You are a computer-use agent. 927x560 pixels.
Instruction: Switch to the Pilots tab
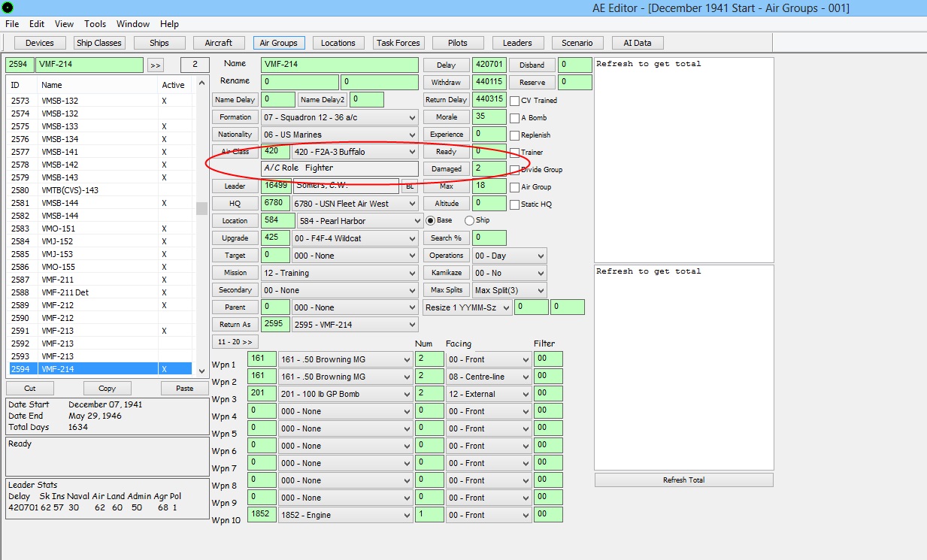coord(457,43)
